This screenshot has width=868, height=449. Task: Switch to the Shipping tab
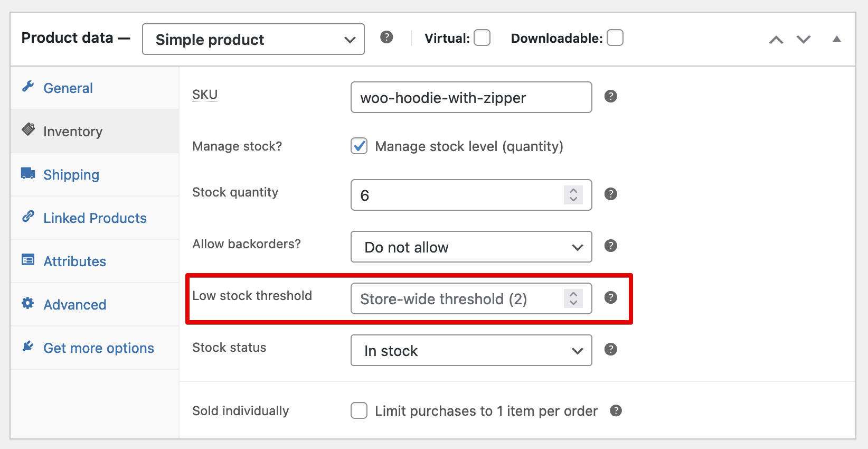pos(71,175)
